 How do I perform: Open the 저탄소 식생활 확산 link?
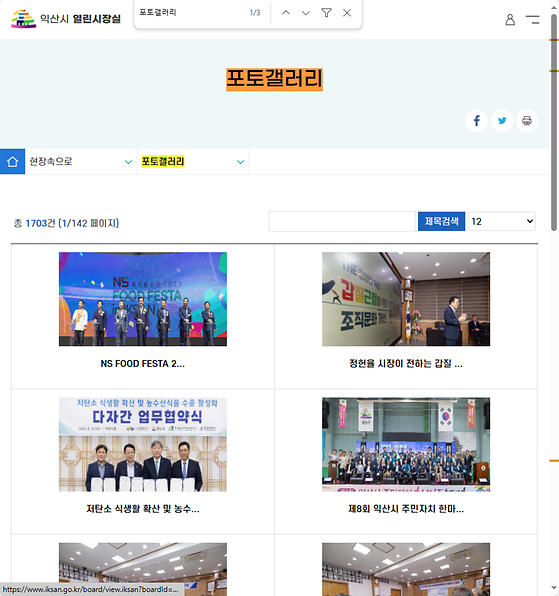click(x=143, y=509)
